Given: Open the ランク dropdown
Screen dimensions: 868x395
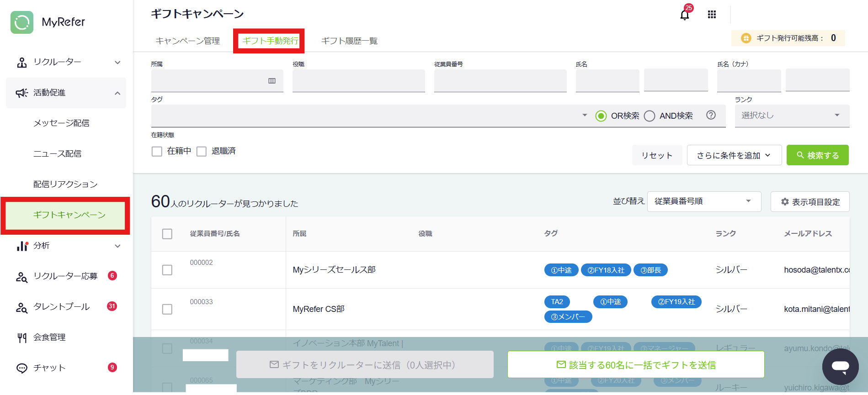Looking at the screenshot, I should click(x=792, y=116).
